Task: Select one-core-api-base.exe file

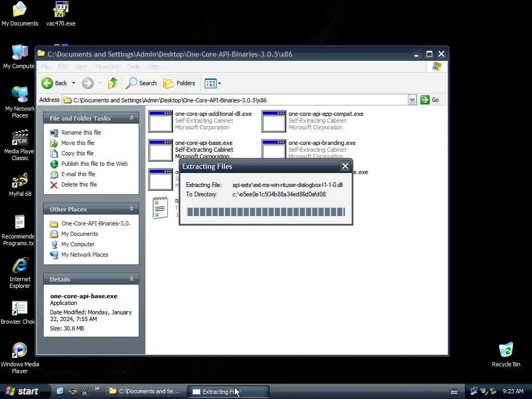Action: (x=191, y=150)
